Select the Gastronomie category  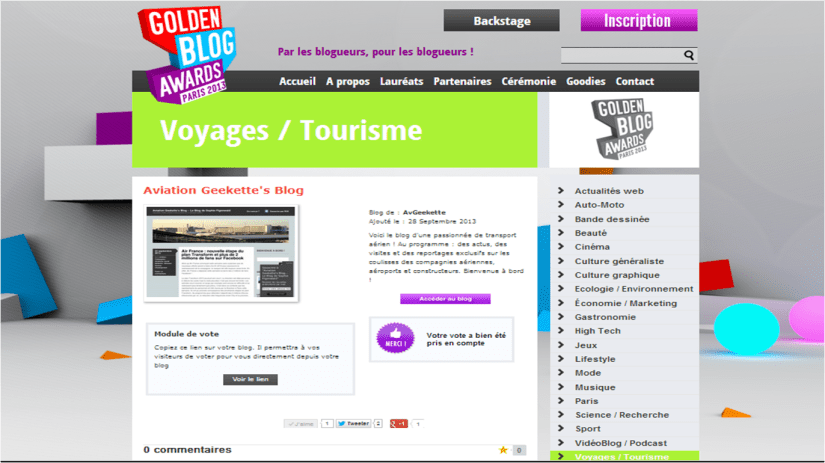[605, 317]
